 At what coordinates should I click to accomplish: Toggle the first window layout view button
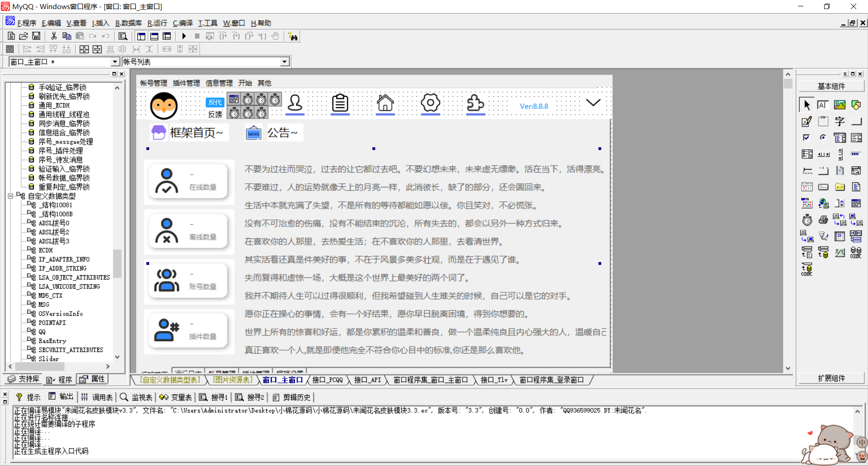(141, 36)
